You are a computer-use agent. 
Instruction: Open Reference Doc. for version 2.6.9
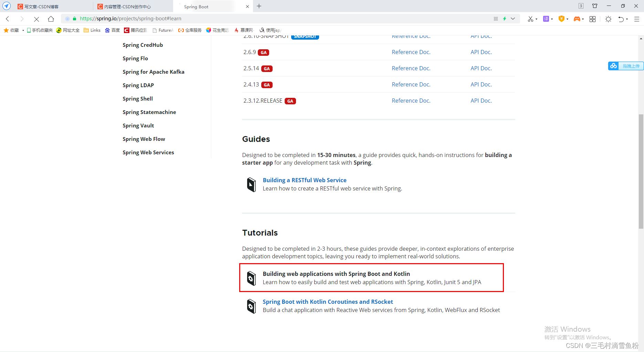pos(411,52)
